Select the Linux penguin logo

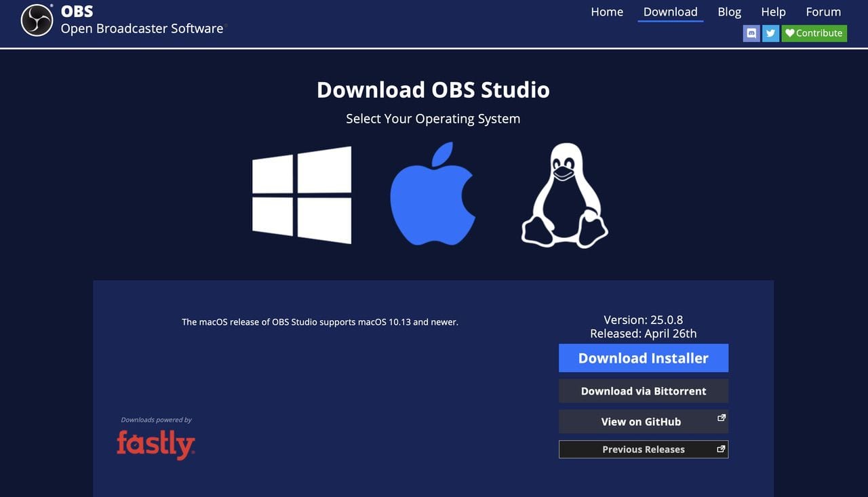tap(564, 195)
